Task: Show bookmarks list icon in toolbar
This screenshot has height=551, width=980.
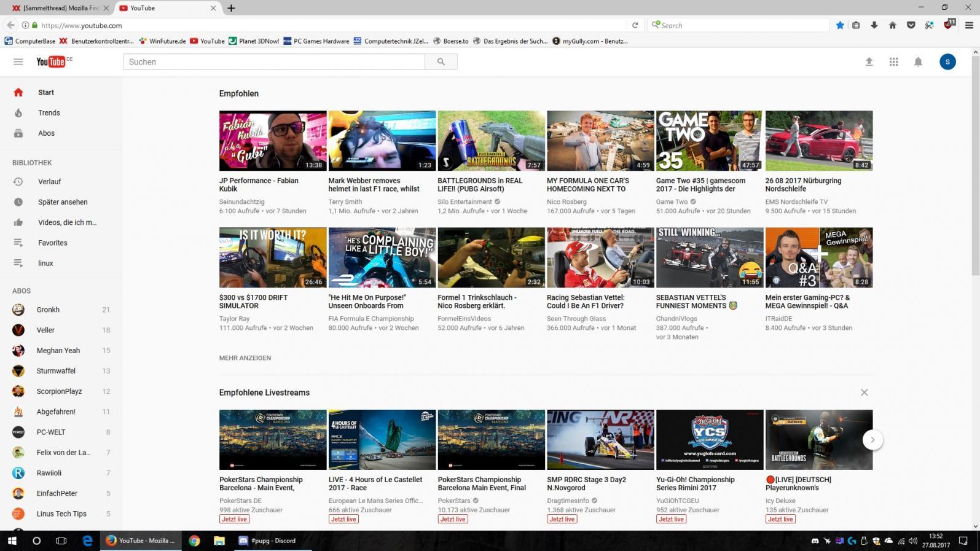Action: (x=856, y=25)
